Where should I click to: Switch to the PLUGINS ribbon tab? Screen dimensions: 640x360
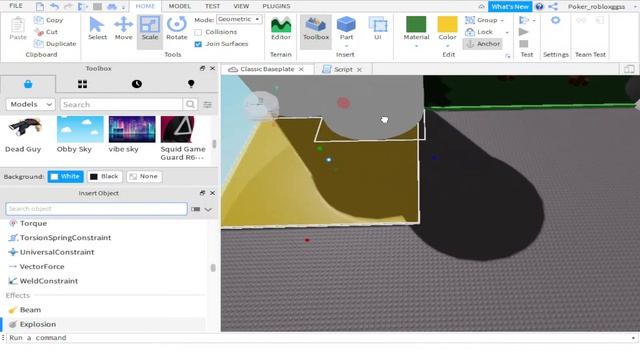(276, 6)
